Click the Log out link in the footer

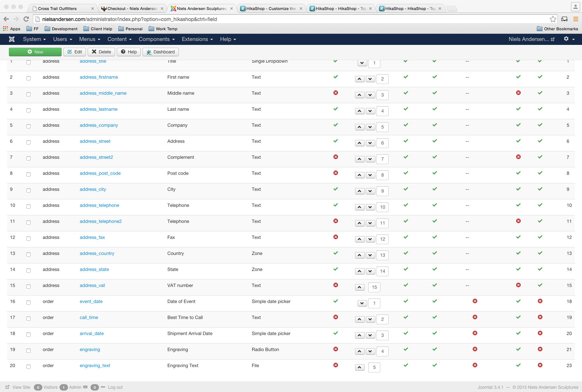(x=115, y=387)
